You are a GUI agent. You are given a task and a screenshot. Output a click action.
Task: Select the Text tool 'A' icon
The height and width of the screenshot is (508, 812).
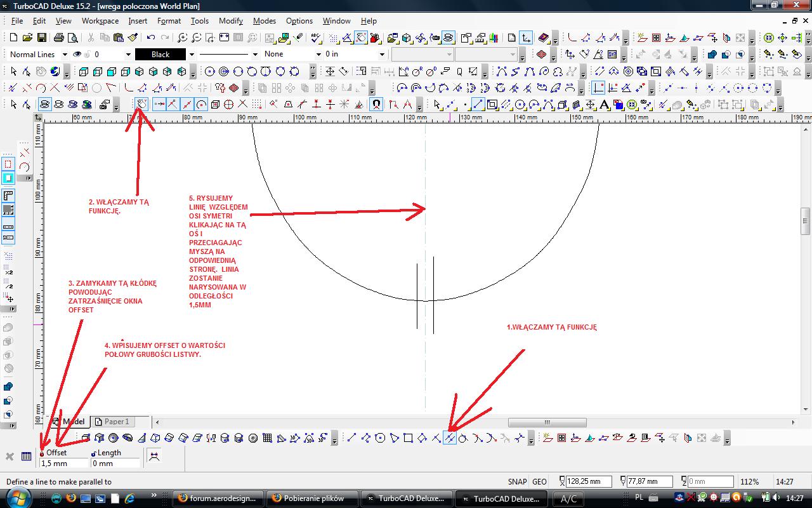point(604,104)
